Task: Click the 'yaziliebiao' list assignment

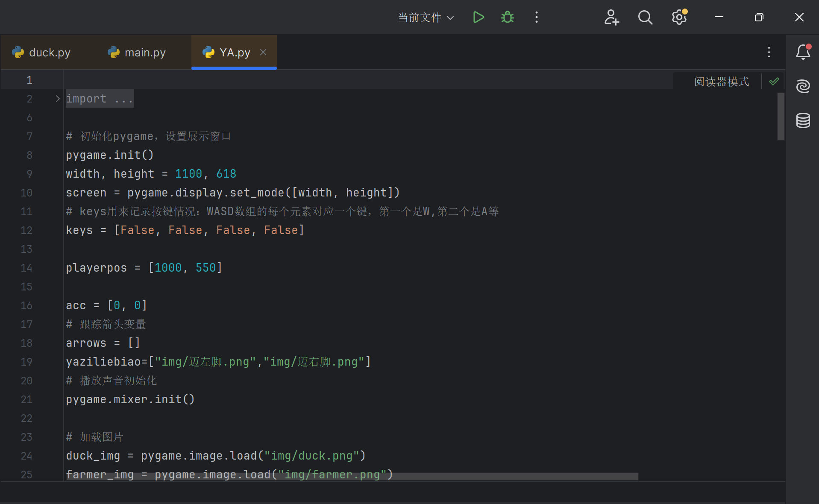Action: (218, 362)
